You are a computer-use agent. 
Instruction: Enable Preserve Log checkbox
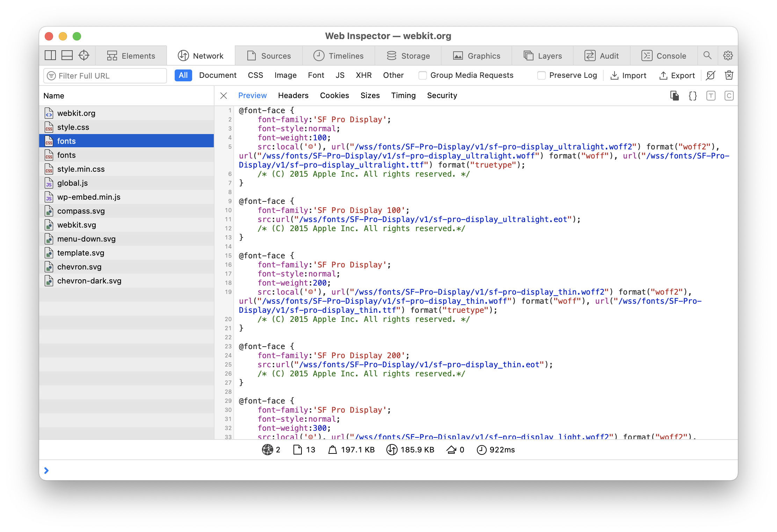(x=542, y=75)
